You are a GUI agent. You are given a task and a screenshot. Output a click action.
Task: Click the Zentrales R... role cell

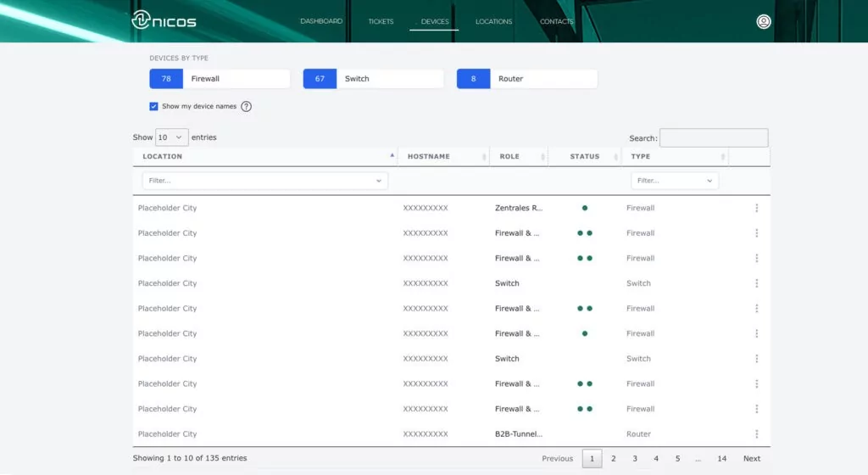point(519,208)
